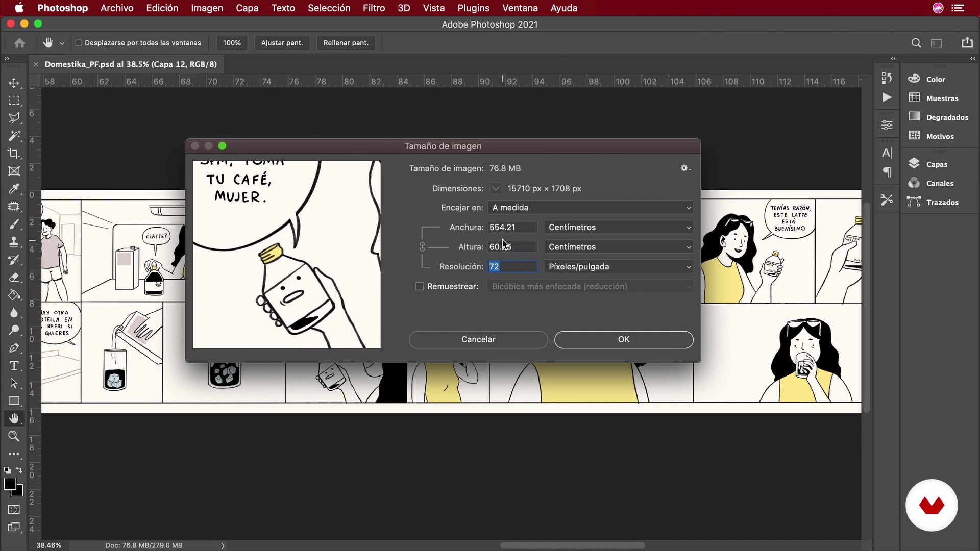Enable the Remuestrear checkbox
Image resolution: width=980 pixels, height=551 pixels.
click(420, 286)
